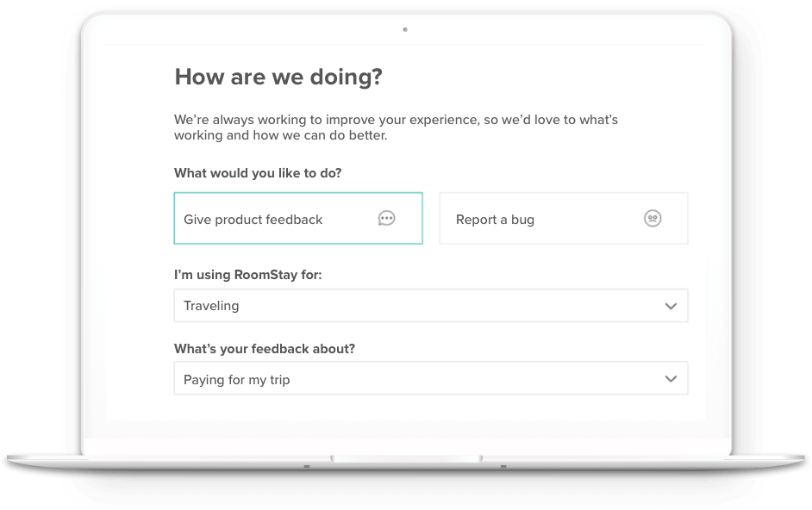Click the chevron arrow beside Traveling
Viewport: 812px width, 510px height.
point(671,306)
